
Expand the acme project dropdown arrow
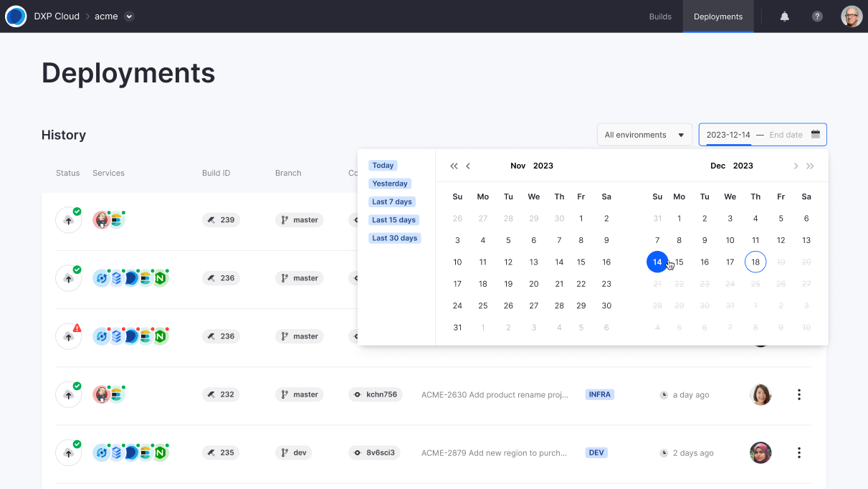[x=129, y=16]
